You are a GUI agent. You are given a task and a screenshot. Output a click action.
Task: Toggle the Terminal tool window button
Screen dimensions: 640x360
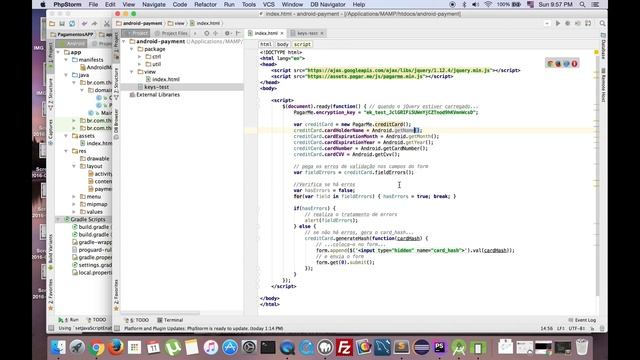coord(170,320)
